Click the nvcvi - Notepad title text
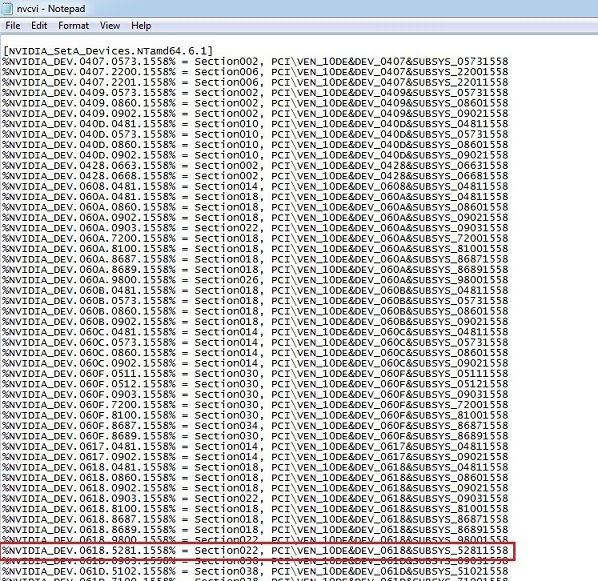The width and height of the screenshot is (598, 581). tap(51, 8)
